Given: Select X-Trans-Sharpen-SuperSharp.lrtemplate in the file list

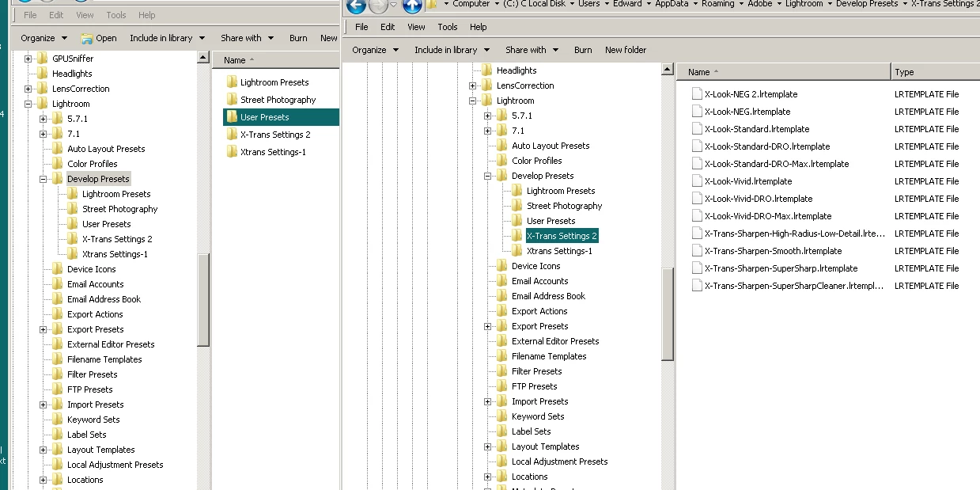Looking at the screenshot, I should [x=781, y=268].
